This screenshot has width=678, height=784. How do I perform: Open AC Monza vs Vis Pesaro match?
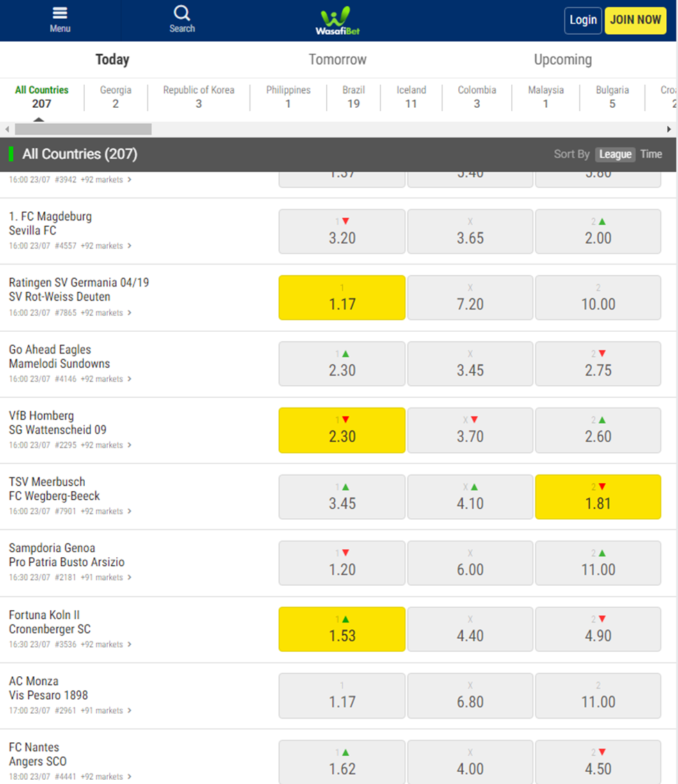click(x=48, y=688)
